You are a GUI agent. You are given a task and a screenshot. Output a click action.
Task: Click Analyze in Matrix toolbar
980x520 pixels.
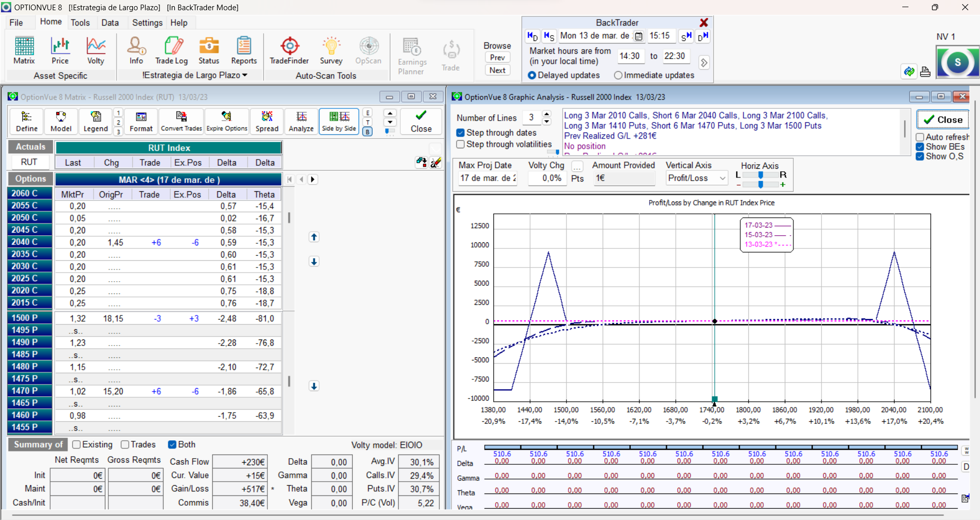pyautogui.click(x=301, y=122)
